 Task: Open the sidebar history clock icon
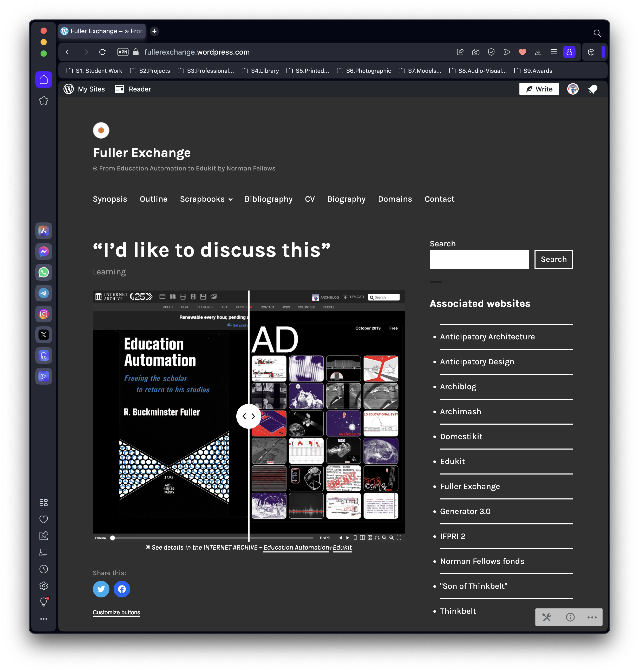pos(44,569)
